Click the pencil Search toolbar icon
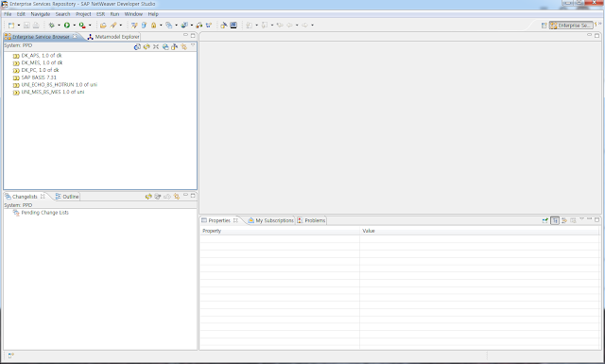The height and width of the screenshot is (364, 605). click(x=113, y=26)
